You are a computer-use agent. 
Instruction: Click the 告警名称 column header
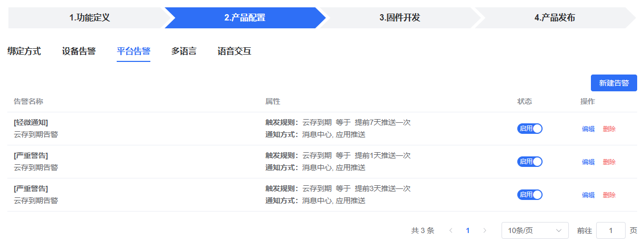[x=28, y=101]
